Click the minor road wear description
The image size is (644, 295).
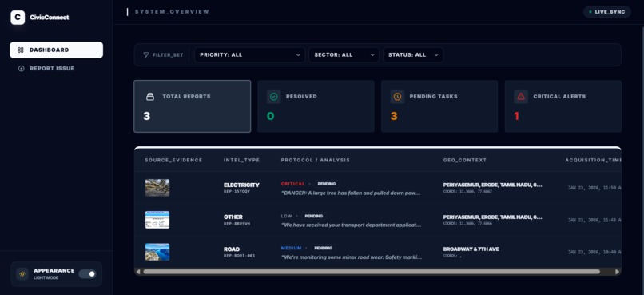[351, 257]
